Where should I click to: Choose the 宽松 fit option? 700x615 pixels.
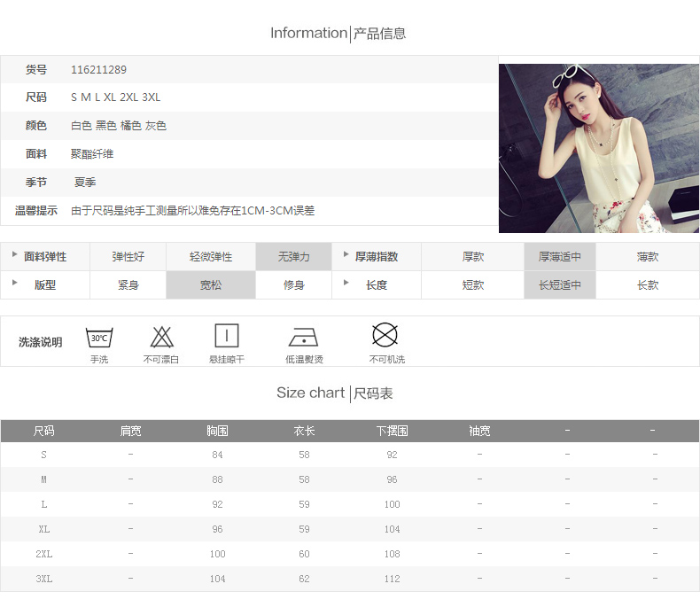tap(211, 285)
